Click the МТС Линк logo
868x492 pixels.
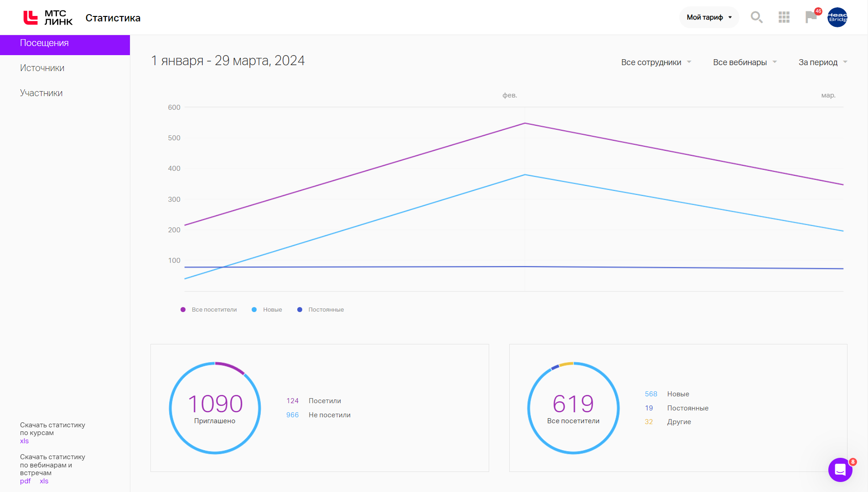point(48,18)
